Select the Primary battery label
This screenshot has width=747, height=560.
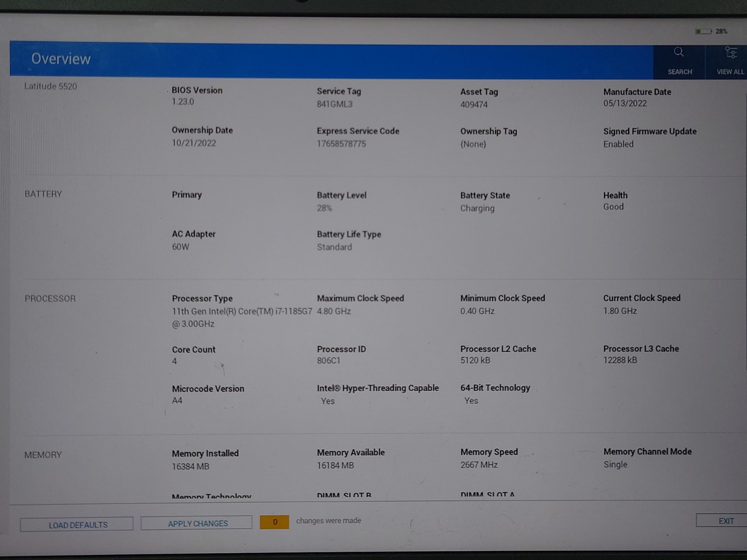coord(187,195)
